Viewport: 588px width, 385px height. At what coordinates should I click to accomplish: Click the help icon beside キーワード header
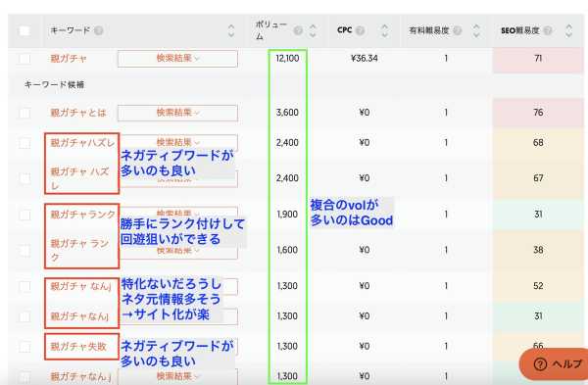[x=99, y=30]
